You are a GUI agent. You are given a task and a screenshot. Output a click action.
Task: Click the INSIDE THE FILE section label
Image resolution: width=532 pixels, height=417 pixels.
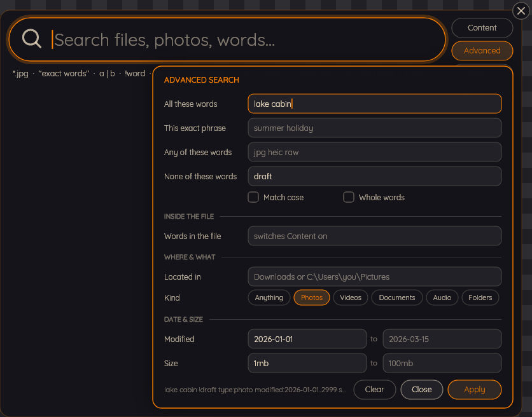(189, 217)
